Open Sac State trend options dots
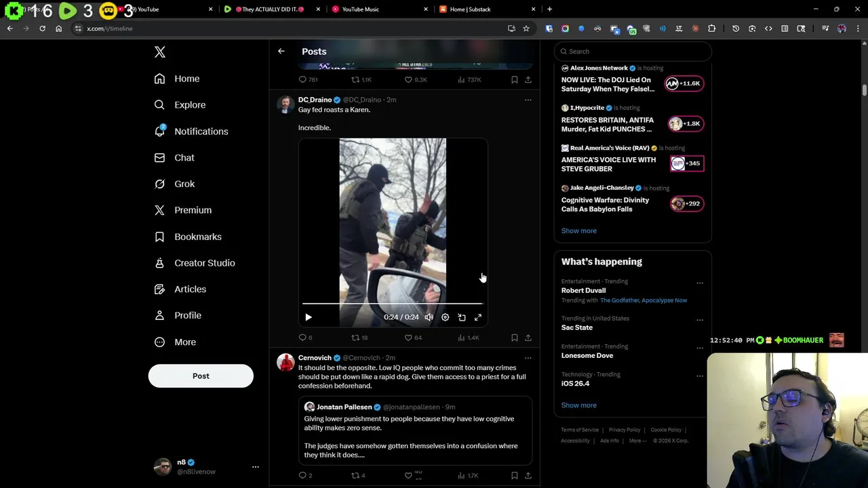Viewport: 868px width, 488px height. tap(700, 320)
